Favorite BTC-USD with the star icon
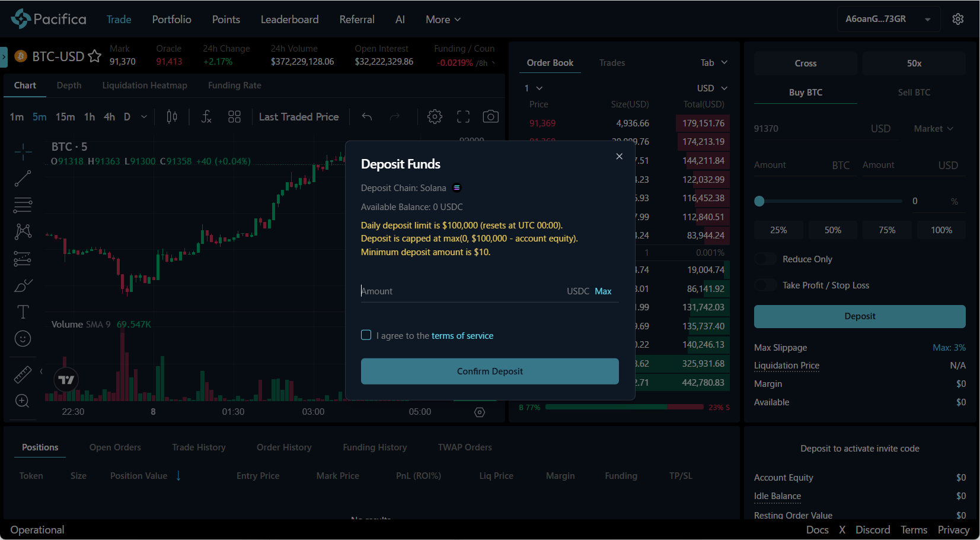 [94, 56]
